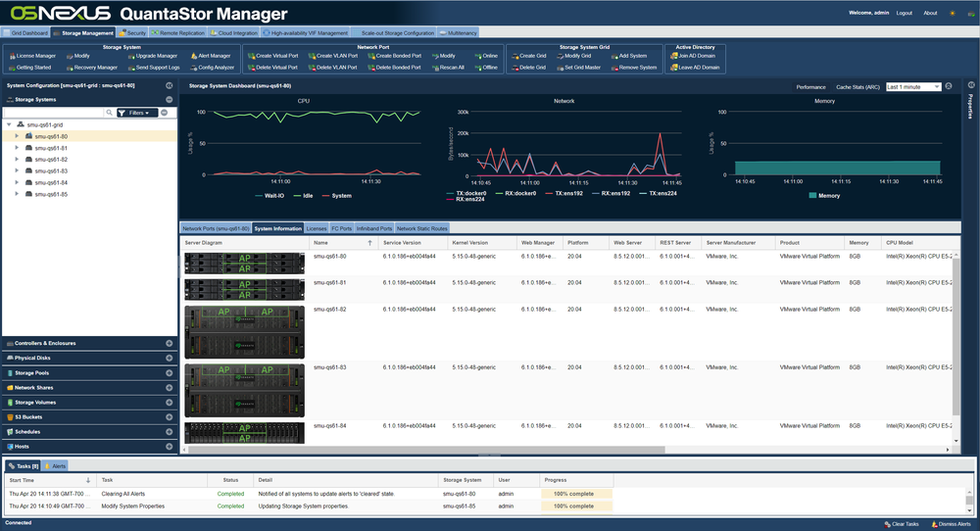
Task: Collapse the smu-qs61-grid tree node
Action: (10, 125)
